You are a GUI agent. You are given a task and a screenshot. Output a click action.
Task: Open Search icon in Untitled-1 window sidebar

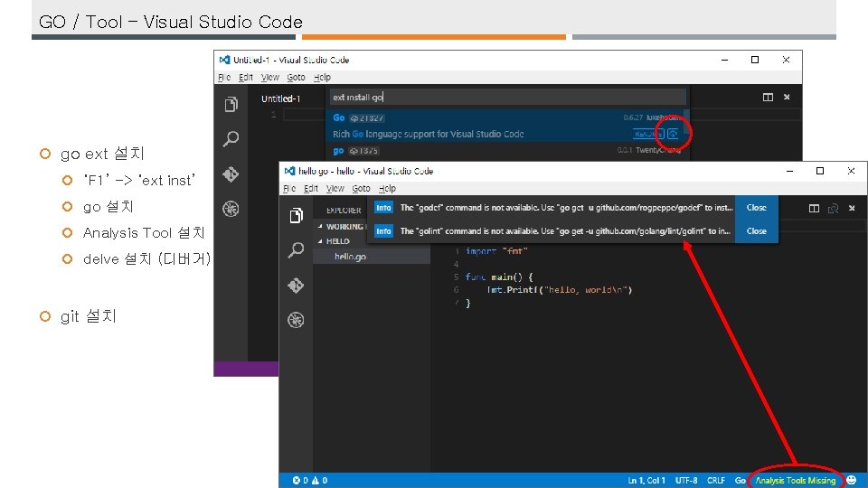(231, 139)
